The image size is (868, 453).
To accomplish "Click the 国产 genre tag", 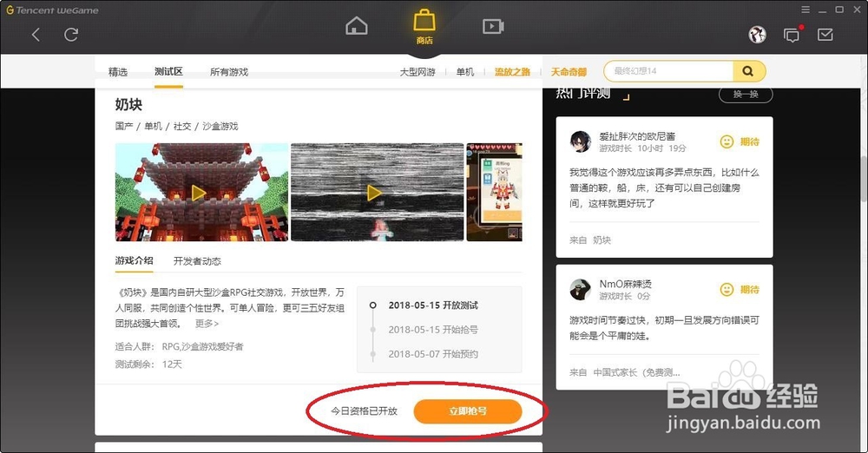I will 124,126.
